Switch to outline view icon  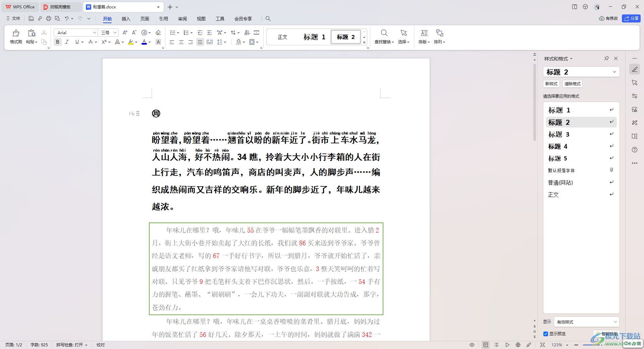pos(496,345)
